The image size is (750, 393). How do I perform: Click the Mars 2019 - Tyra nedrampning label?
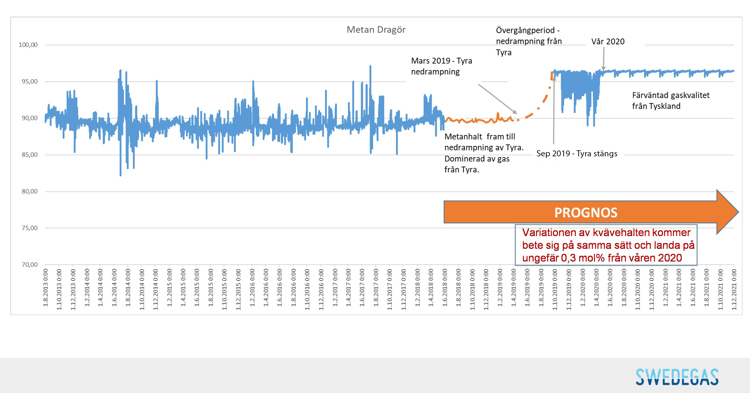[441, 66]
